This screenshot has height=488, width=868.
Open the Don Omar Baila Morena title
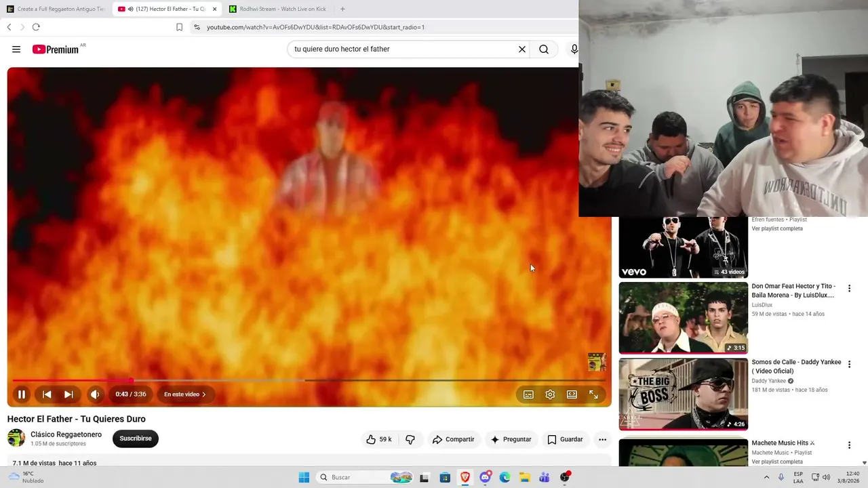pyautogui.click(x=793, y=291)
